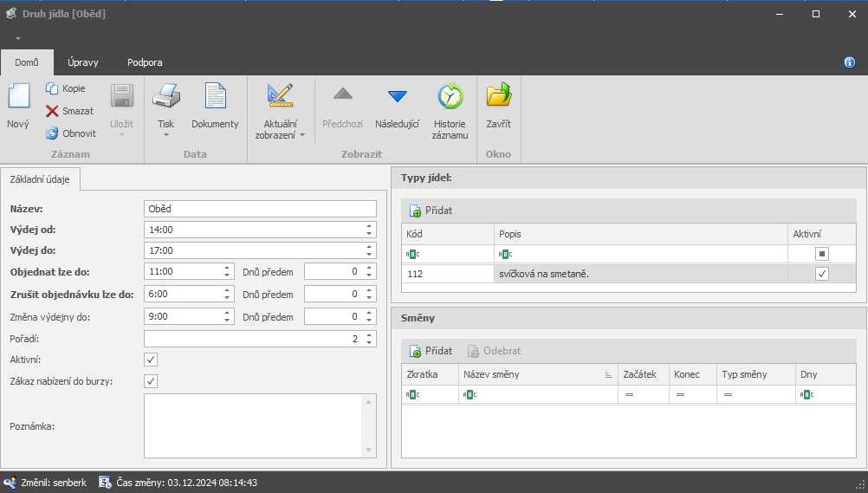The image size is (868, 493).
Task: Copy the record using Kopie
Action: [x=65, y=88]
